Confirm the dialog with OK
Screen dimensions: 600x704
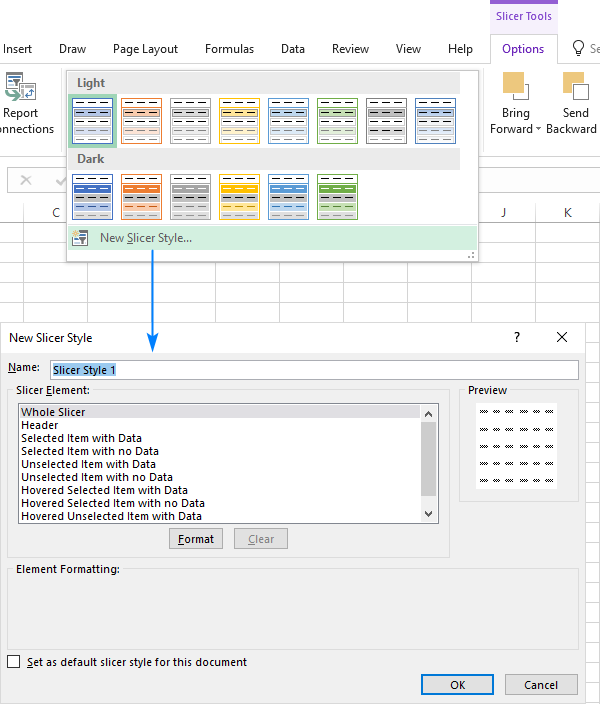pyautogui.click(x=457, y=685)
